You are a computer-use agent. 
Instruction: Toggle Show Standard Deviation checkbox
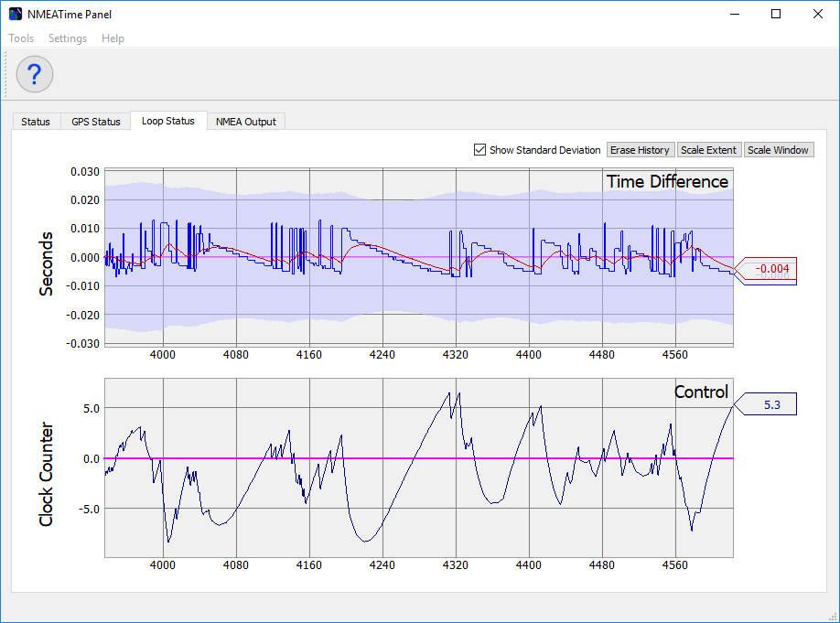479,150
